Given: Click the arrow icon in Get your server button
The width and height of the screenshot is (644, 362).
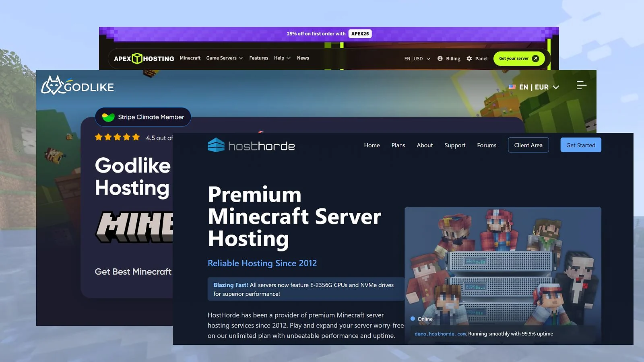Looking at the screenshot, I should tap(535, 58).
